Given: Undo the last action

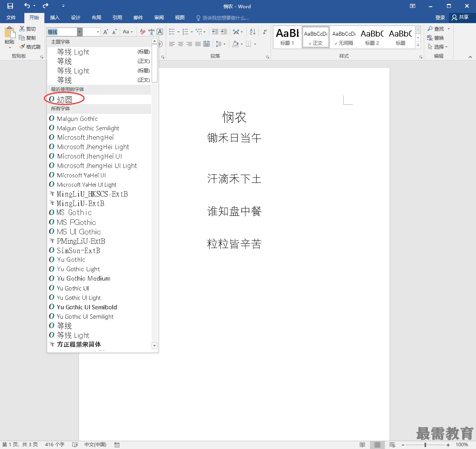Looking at the screenshot, I should point(27,6).
